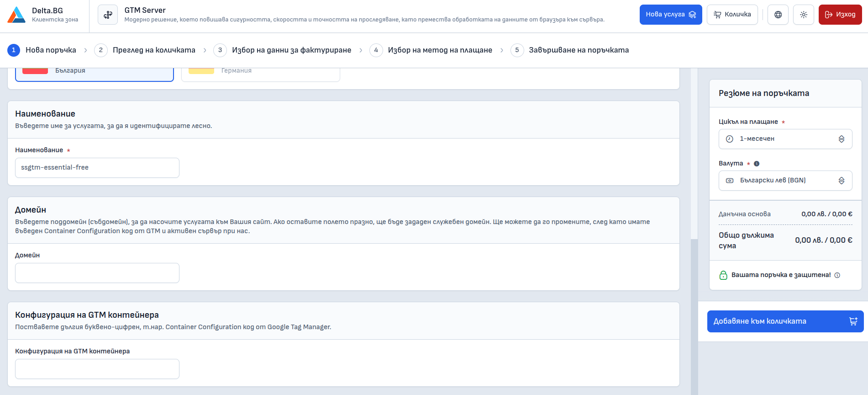868x395 pixels.
Task: Click the green padlock icon
Action: tap(723, 275)
